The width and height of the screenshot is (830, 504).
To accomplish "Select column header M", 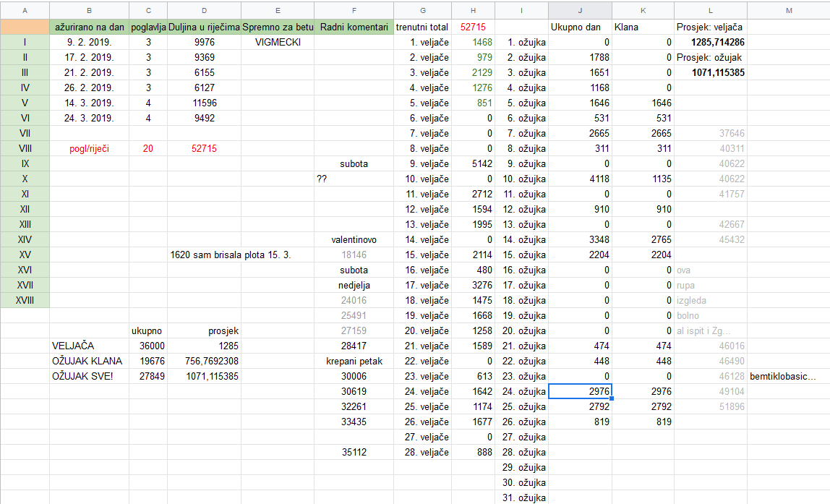I will 790,10.
